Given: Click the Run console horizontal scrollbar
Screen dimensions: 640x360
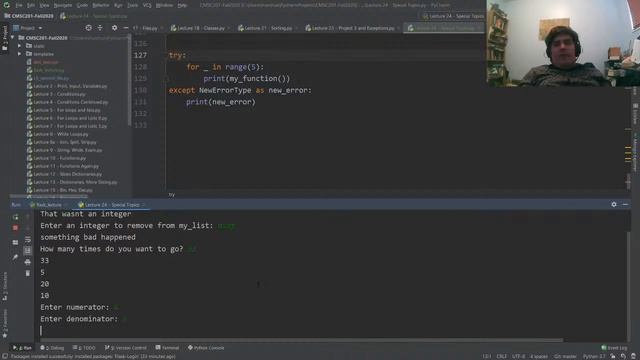Looking at the screenshot, I should pos(301,340).
